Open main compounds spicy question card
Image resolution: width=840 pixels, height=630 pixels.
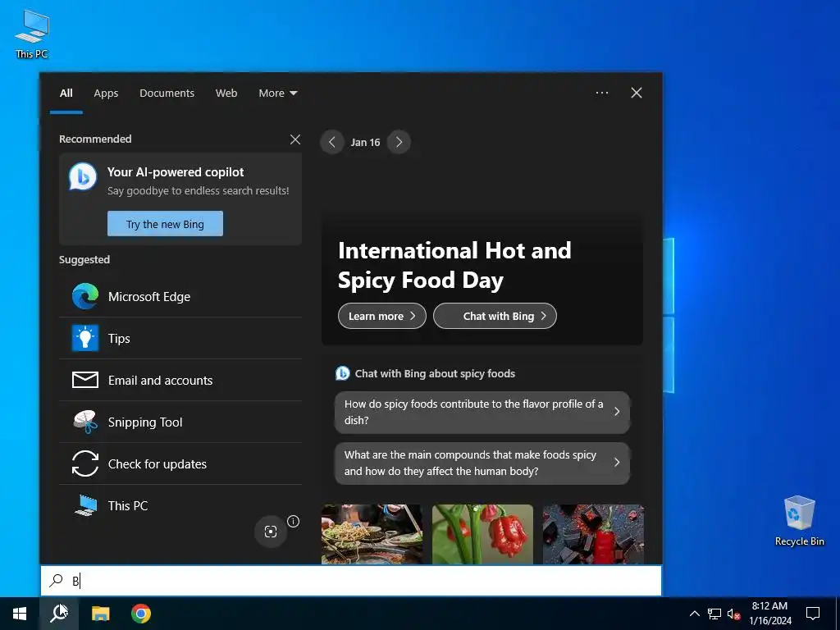tap(482, 463)
